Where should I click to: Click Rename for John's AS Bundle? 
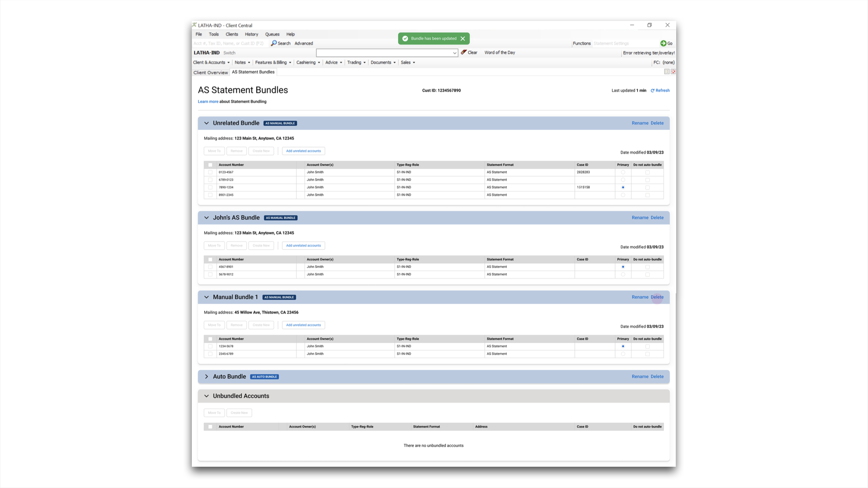(640, 218)
